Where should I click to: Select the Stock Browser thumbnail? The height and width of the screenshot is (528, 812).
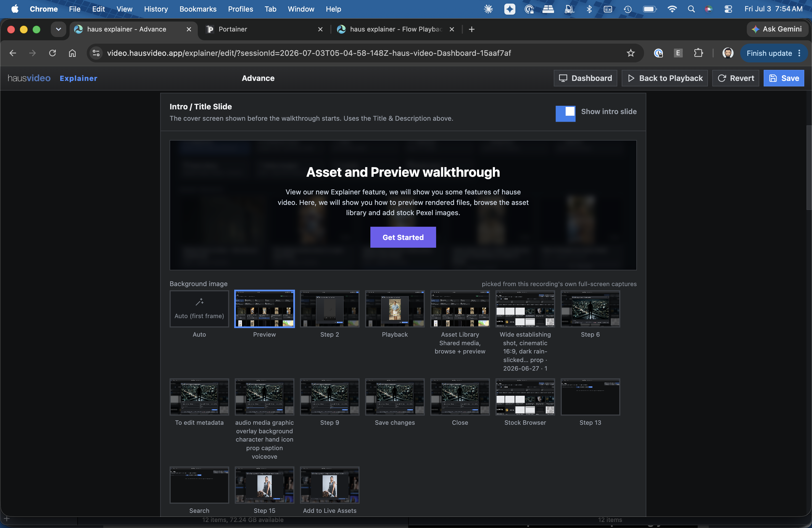click(525, 397)
